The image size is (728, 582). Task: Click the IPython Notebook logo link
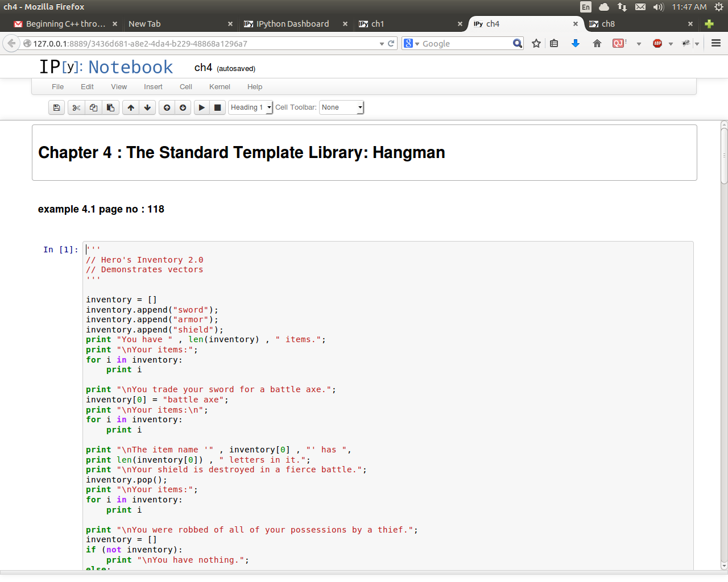[106, 67]
